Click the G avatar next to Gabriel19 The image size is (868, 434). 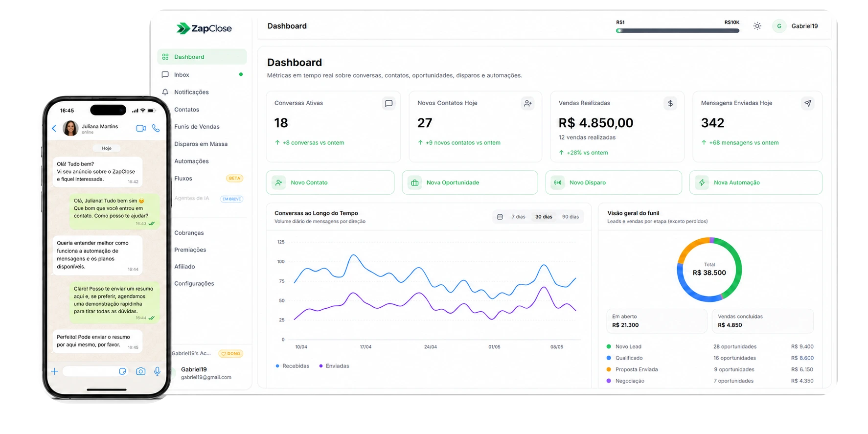point(779,26)
